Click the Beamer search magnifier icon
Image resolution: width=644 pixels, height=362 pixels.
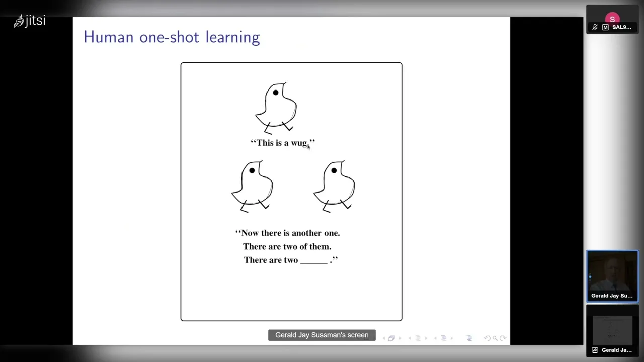495,338
